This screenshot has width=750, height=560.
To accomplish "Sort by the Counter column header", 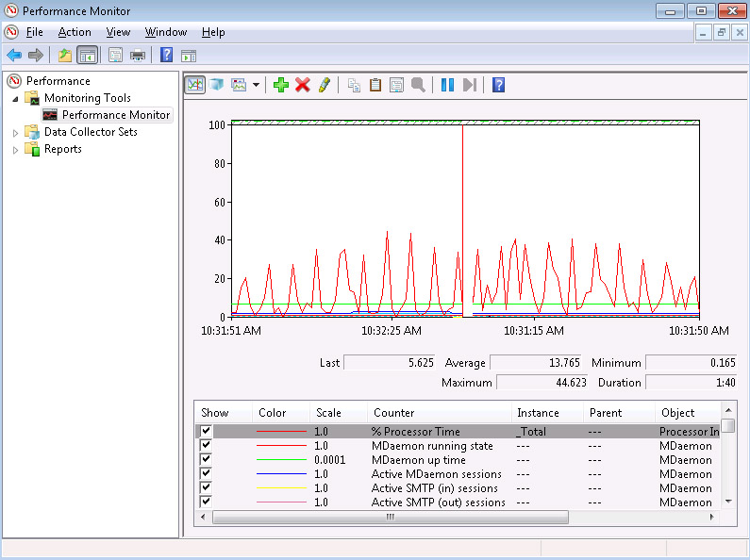I will point(393,413).
